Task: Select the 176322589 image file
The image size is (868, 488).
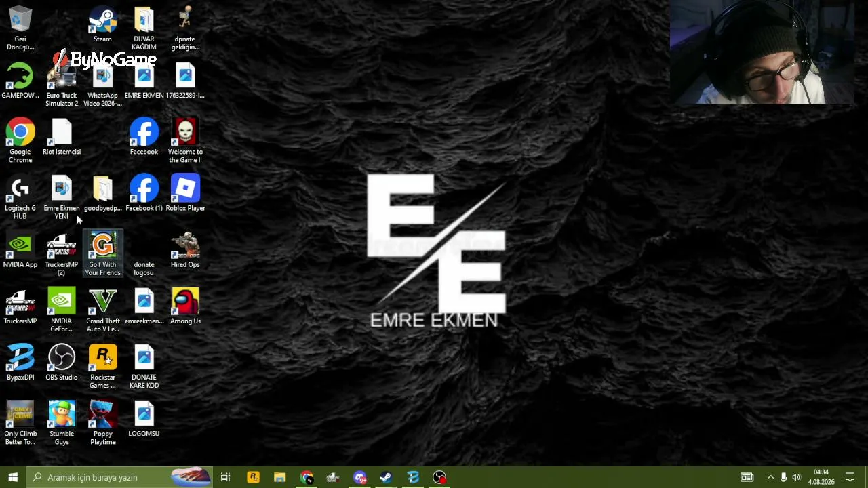Action: 185,81
